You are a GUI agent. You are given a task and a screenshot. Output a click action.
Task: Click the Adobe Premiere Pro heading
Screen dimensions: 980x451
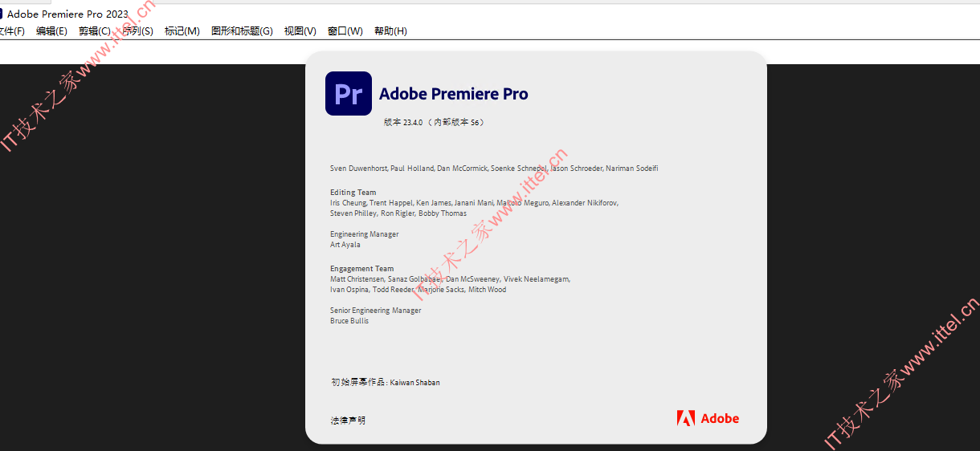(x=454, y=94)
